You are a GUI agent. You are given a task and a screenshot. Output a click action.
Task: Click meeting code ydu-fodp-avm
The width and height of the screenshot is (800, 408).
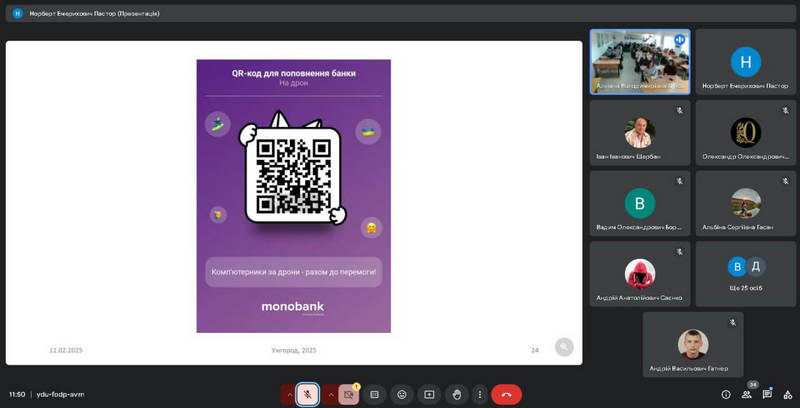point(61,394)
